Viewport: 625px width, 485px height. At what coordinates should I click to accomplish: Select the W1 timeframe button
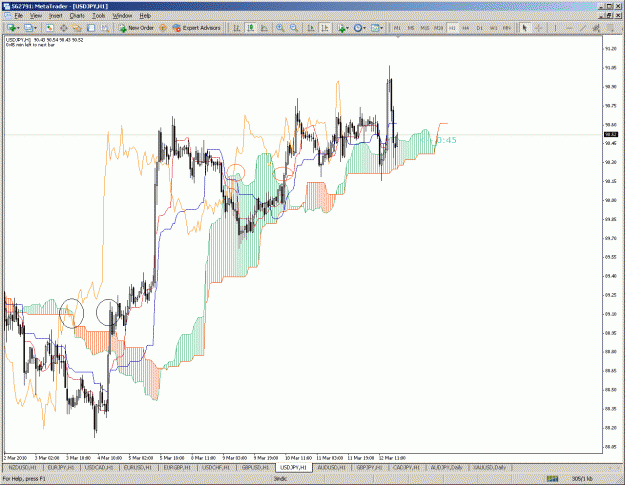(x=493, y=28)
